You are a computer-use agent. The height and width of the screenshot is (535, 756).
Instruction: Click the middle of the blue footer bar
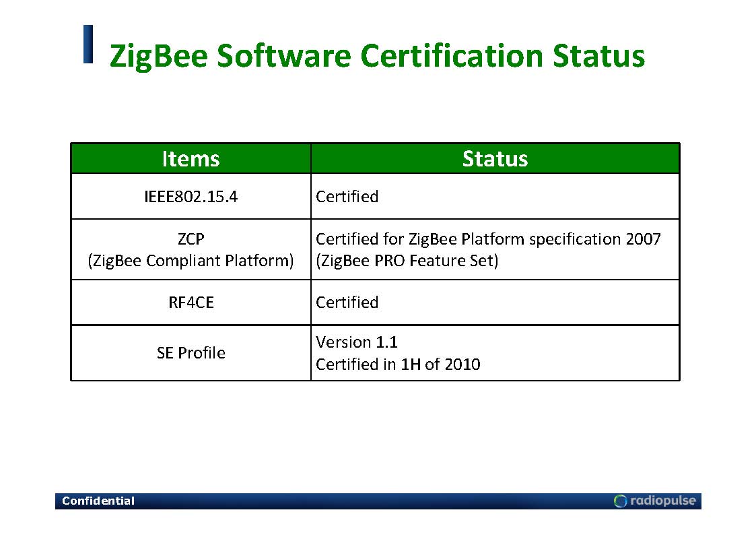click(377, 501)
